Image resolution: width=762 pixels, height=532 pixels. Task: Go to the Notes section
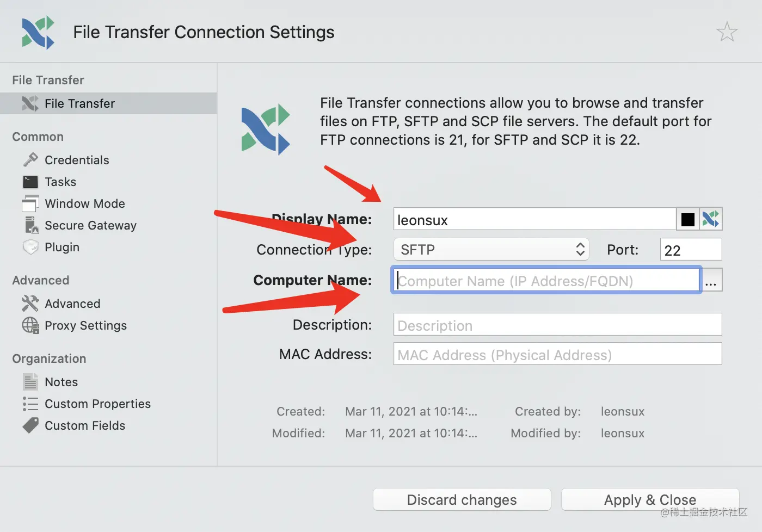point(61,382)
